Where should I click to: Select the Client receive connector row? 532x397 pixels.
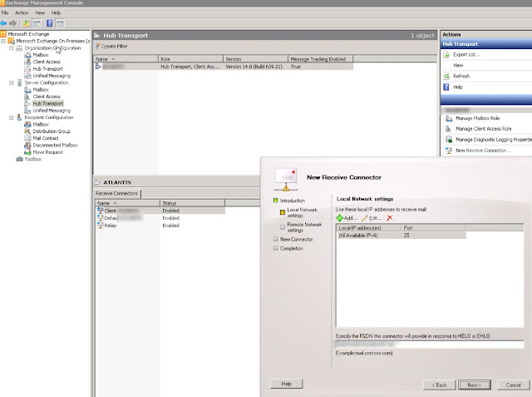(160, 211)
